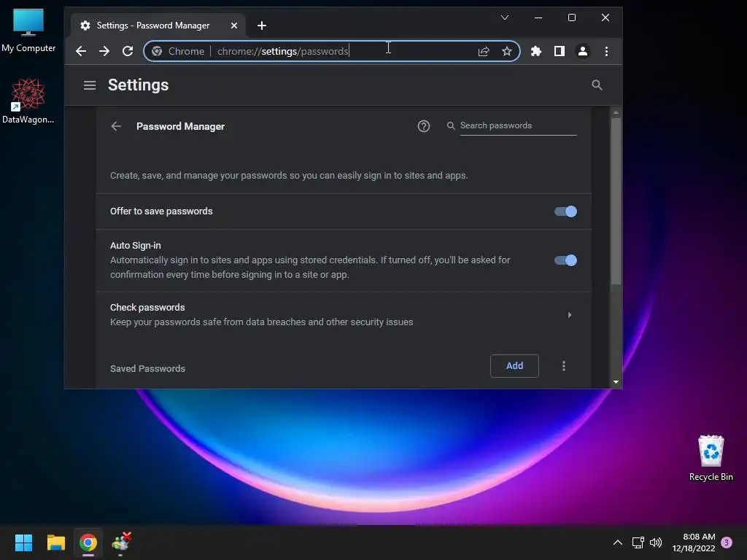747x560 pixels.
Task: Open File Explorer from the taskbar
Action: pos(55,542)
